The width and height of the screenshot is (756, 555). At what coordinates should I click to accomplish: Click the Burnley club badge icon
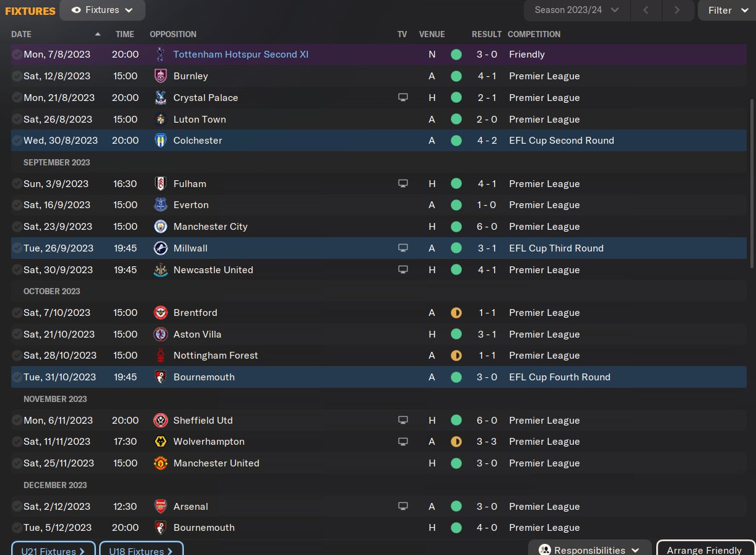[x=160, y=76]
